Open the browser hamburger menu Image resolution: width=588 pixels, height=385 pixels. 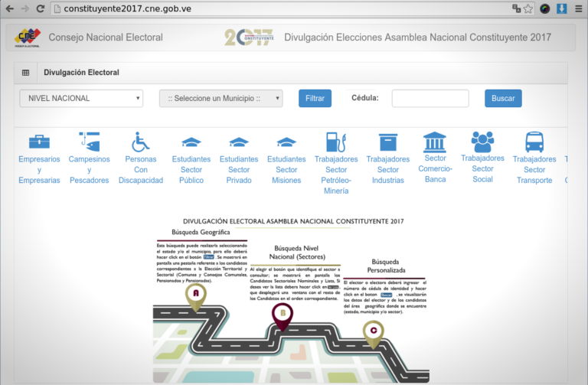point(579,8)
